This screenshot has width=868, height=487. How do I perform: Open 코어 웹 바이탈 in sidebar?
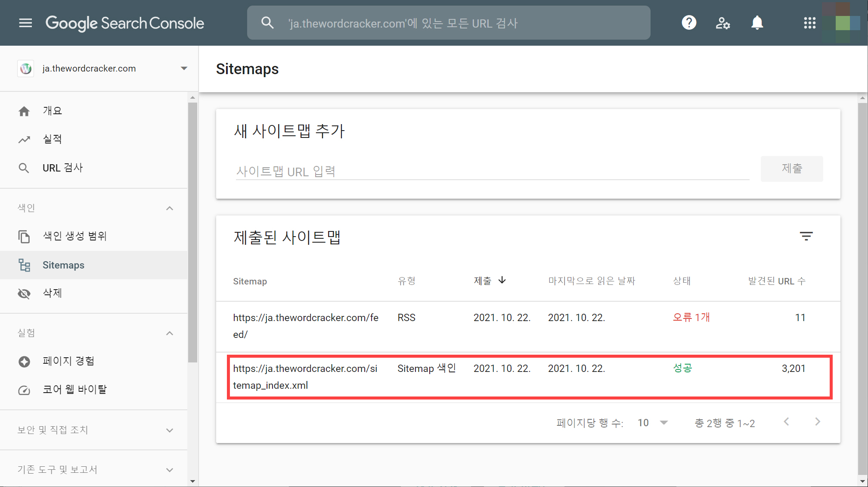point(74,390)
